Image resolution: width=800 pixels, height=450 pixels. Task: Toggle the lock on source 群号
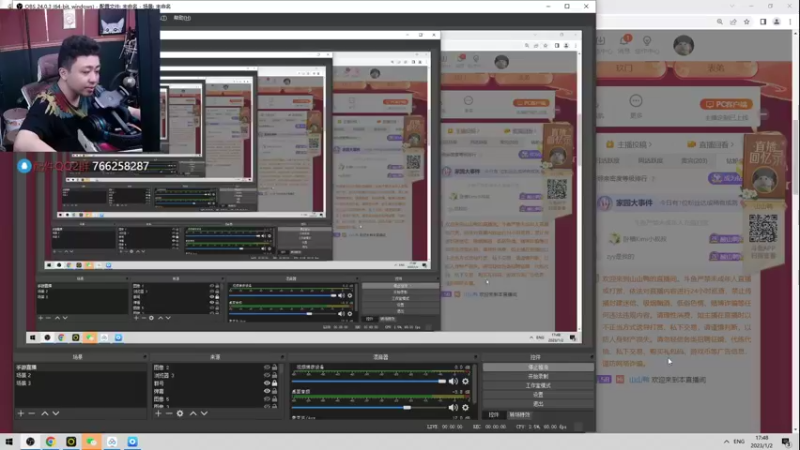coord(274,383)
